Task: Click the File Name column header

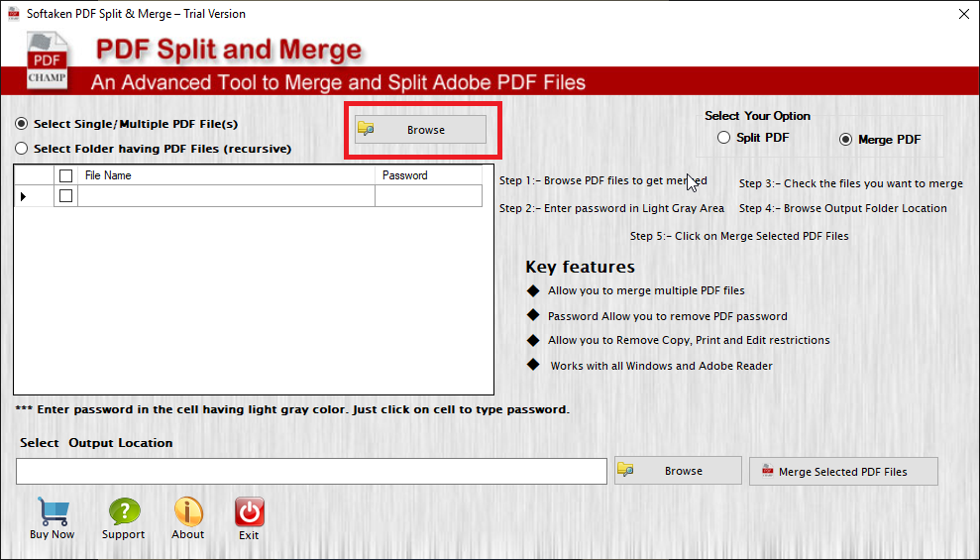Action: point(226,175)
